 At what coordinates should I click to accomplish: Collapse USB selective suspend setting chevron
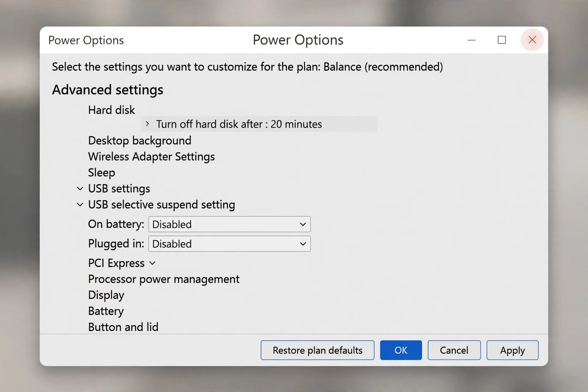coord(80,205)
